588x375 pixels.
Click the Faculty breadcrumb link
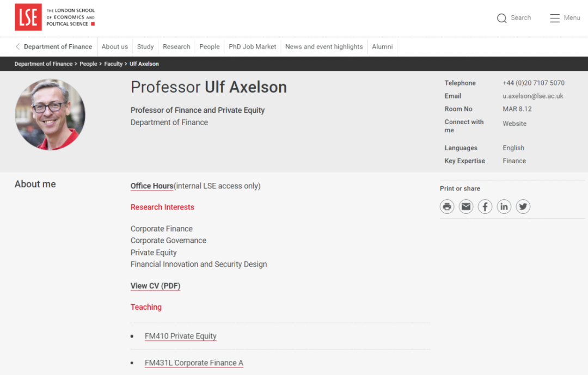pyautogui.click(x=113, y=64)
